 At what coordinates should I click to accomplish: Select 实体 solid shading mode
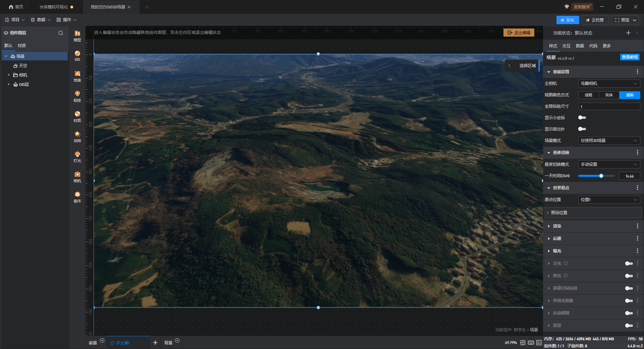(x=609, y=95)
